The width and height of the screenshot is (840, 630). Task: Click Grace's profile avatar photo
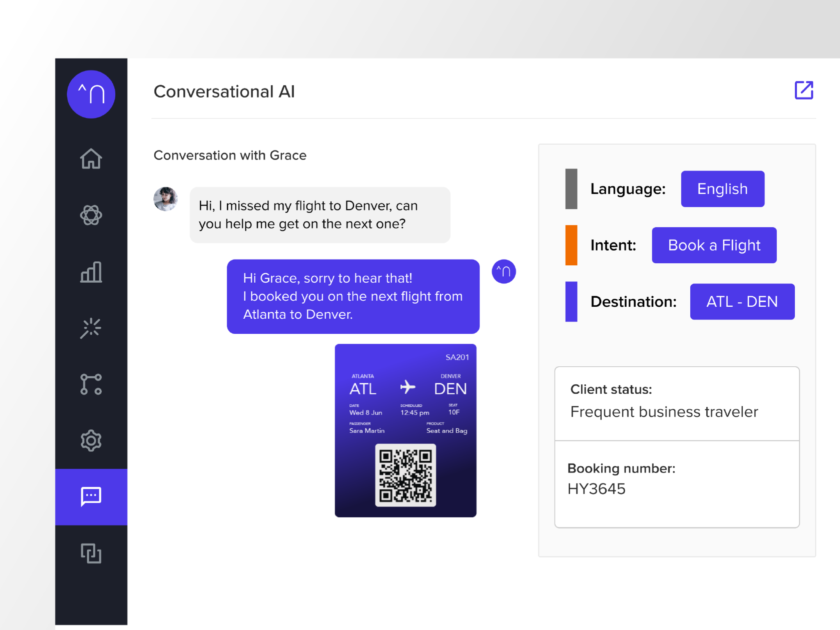[166, 199]
